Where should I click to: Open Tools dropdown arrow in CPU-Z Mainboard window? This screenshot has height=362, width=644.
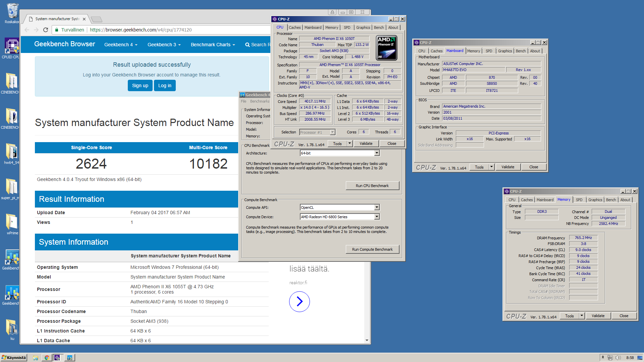[491, 167]
